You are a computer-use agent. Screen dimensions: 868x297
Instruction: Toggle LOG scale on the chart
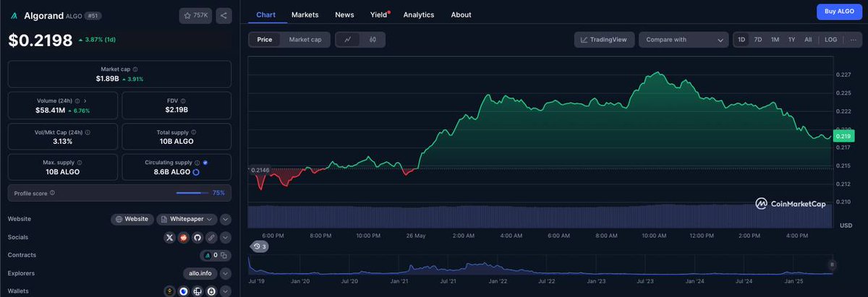[831, 40]
